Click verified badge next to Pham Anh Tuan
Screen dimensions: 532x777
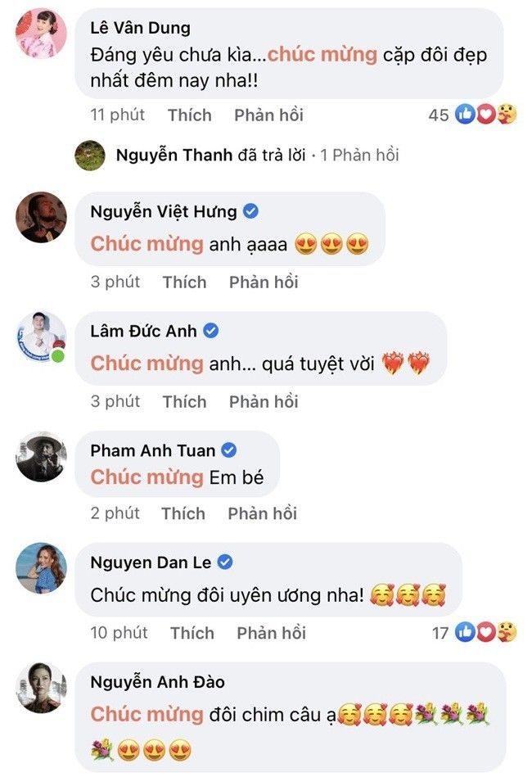coord(230,450)
